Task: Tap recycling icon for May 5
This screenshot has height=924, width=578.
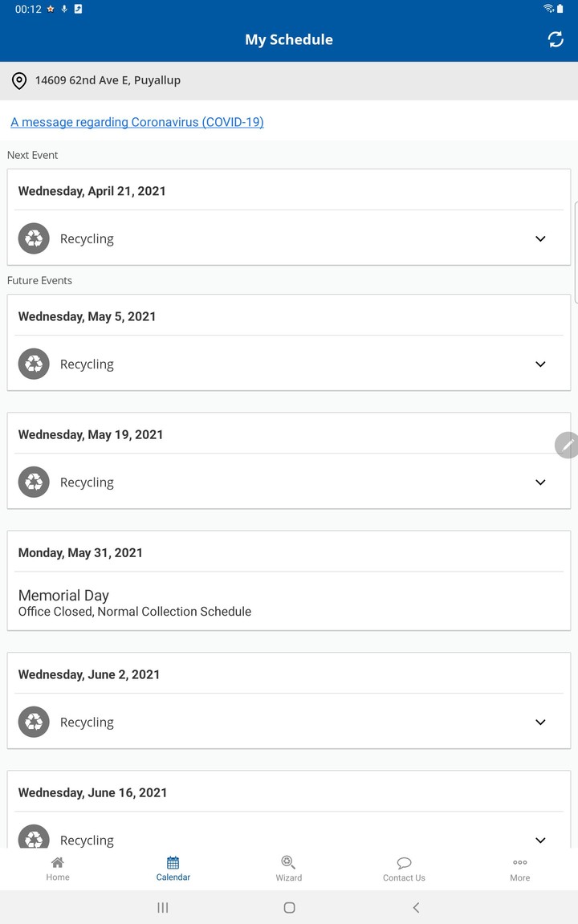Action: click(x=34, y=364)
